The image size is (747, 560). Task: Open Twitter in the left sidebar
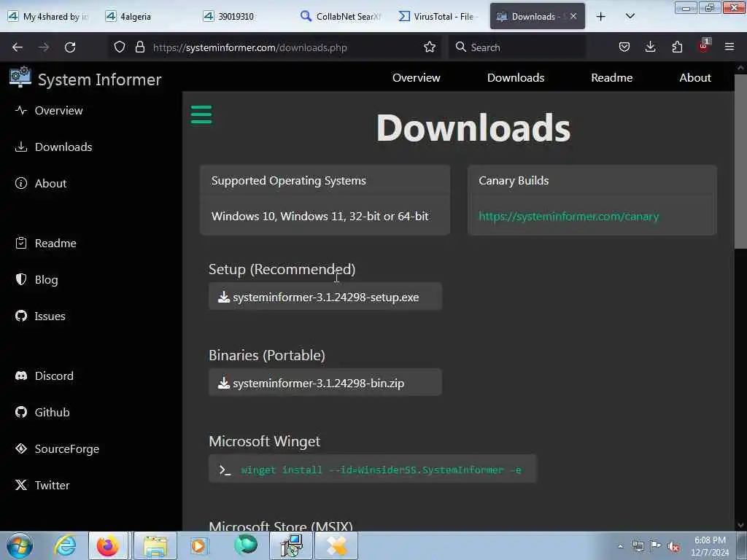(42, 485)
